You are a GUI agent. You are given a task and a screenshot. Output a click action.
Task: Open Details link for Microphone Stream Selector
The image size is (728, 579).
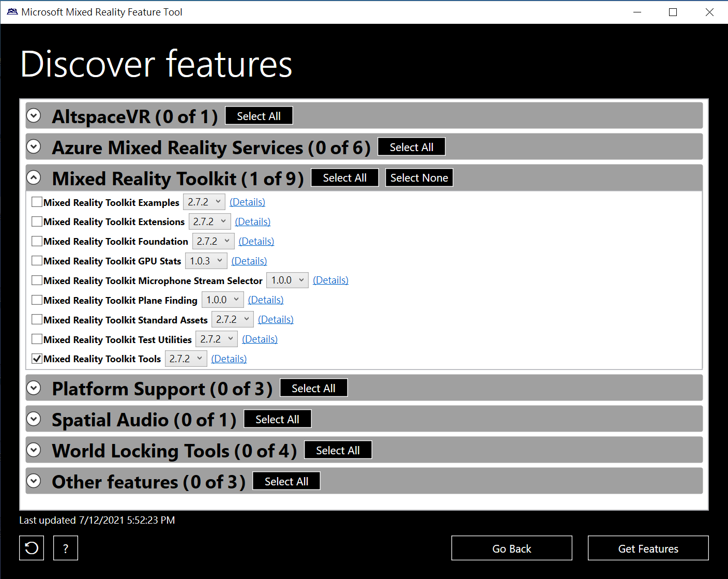(331, 280)
